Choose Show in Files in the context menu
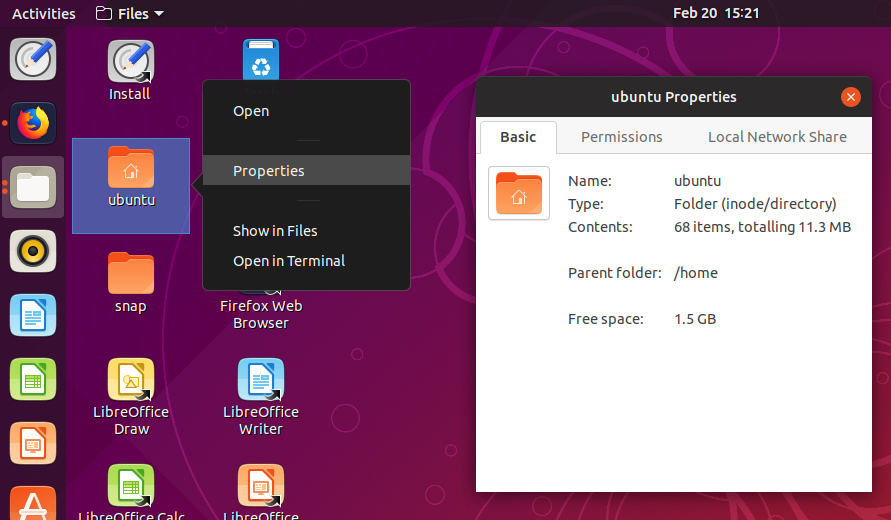Screen dimensions: 891x520 coord(306,231)
